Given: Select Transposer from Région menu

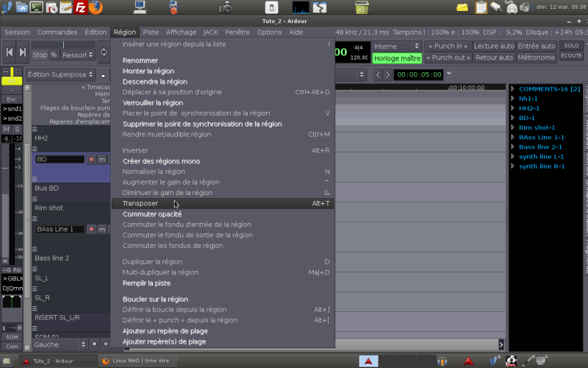Looking at the screenshot, I should pos(223,203).
